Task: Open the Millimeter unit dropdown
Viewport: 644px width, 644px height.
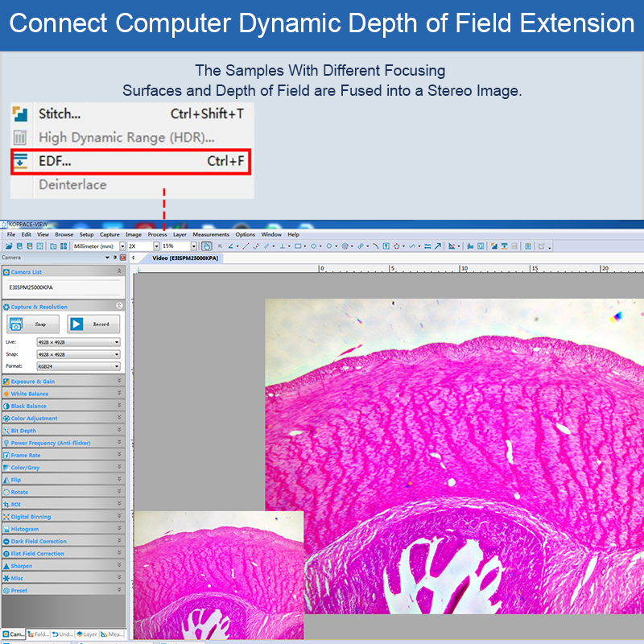Action: click(122, 246)
